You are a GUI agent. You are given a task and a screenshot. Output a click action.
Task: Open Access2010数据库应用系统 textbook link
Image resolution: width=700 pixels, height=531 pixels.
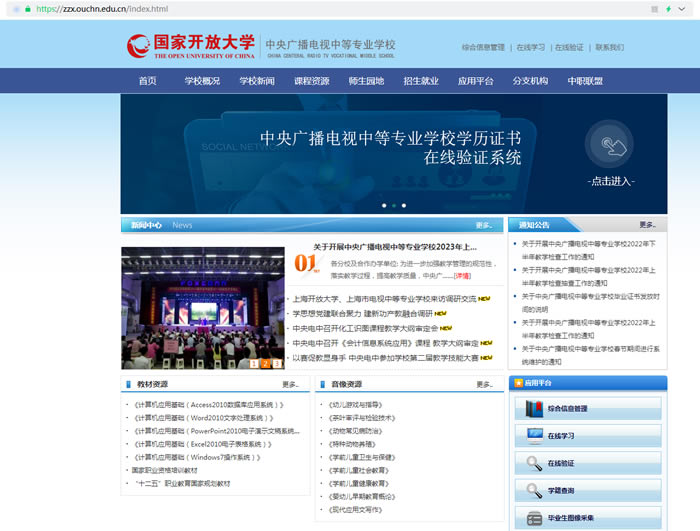(209, 405)
